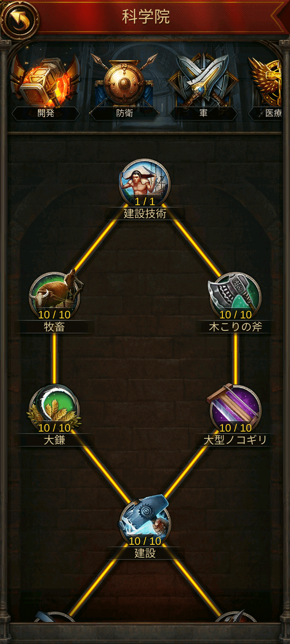Screen dimensions: 290x644
Task: Switch to the 防衛 tab label
Action: [125, 113]
